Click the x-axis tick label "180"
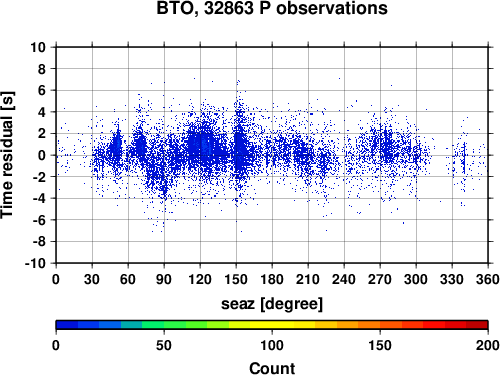Viewport: 500px width, 375px height. click(x=272, y=279)
